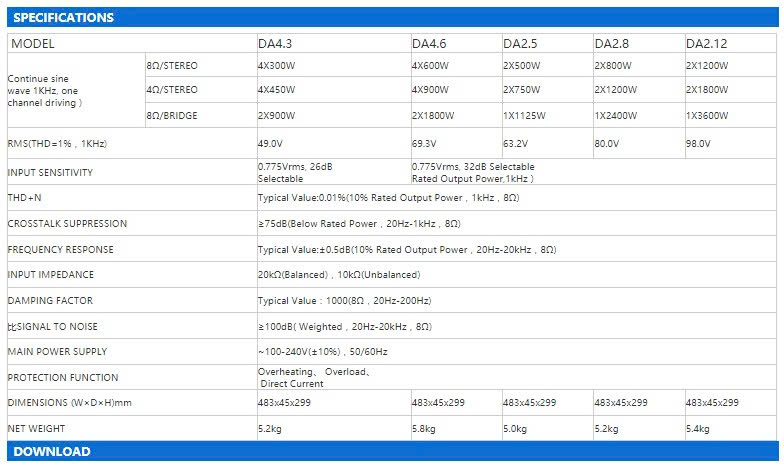Click the SPECIFICATIONS section header

tap(63, 18)
